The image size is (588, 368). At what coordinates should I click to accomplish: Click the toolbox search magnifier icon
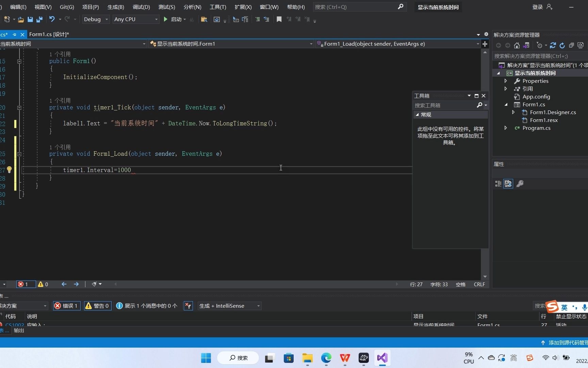point(479,105)
